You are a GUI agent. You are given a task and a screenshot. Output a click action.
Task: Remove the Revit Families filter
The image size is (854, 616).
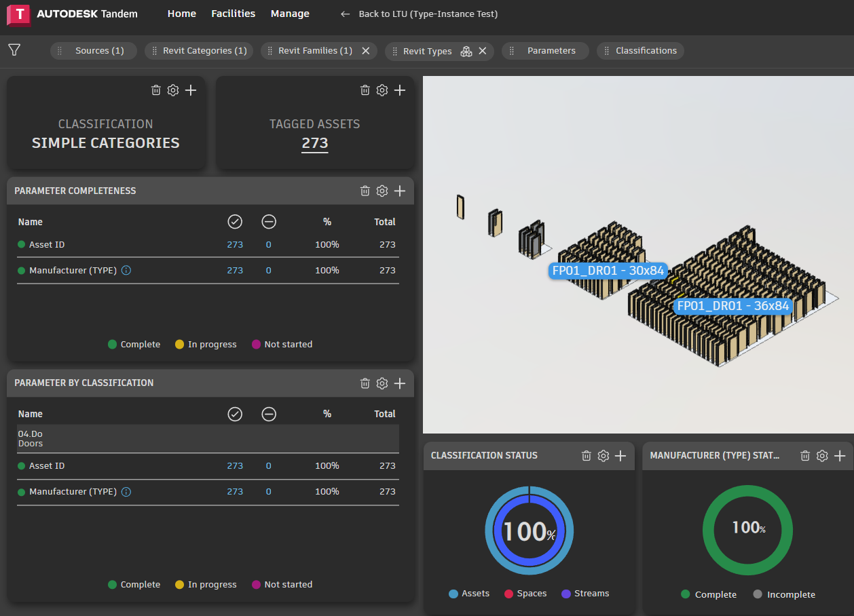coord(365,50)
